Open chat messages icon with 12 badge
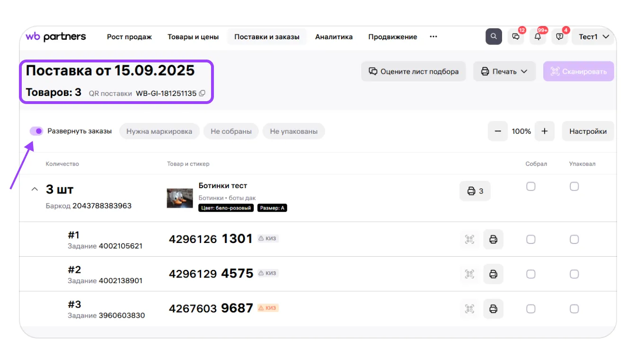The width and height of the screenshot is (636, 364). (x=516, y=36)
